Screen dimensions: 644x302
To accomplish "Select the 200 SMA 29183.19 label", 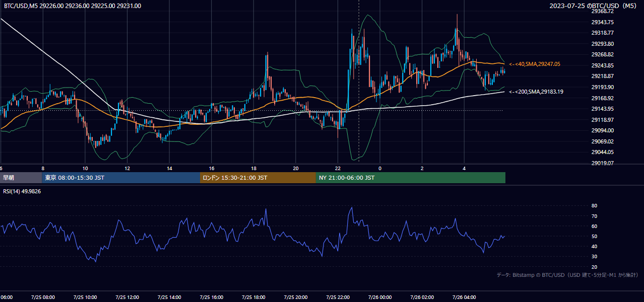I will pos(536,92).
